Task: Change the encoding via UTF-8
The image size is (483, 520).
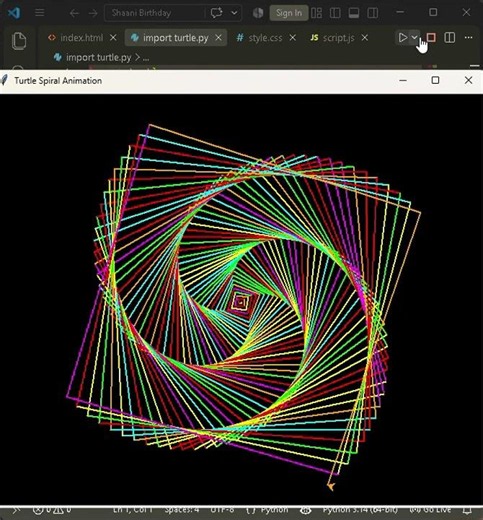Action: click(x=222, y=510)
